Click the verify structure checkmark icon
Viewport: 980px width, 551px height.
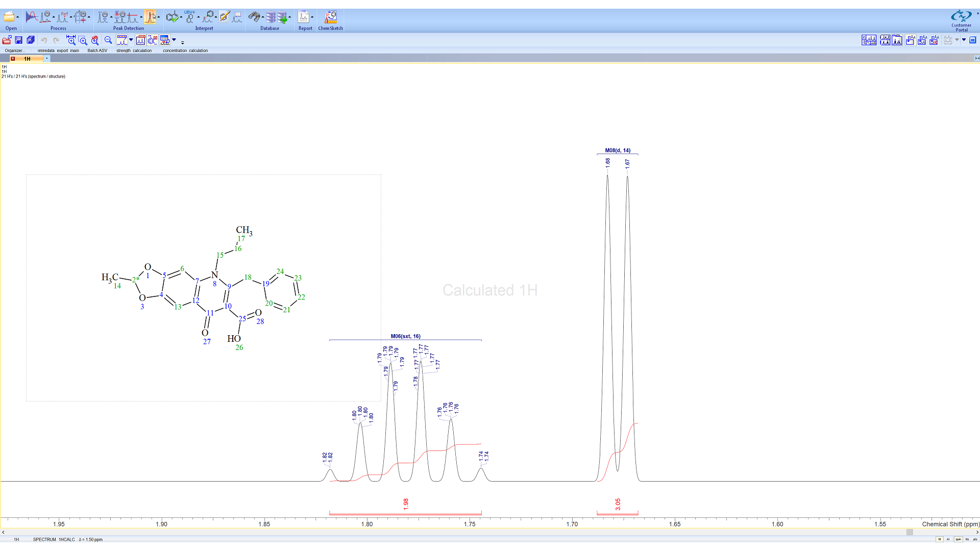tap(173, 17)
